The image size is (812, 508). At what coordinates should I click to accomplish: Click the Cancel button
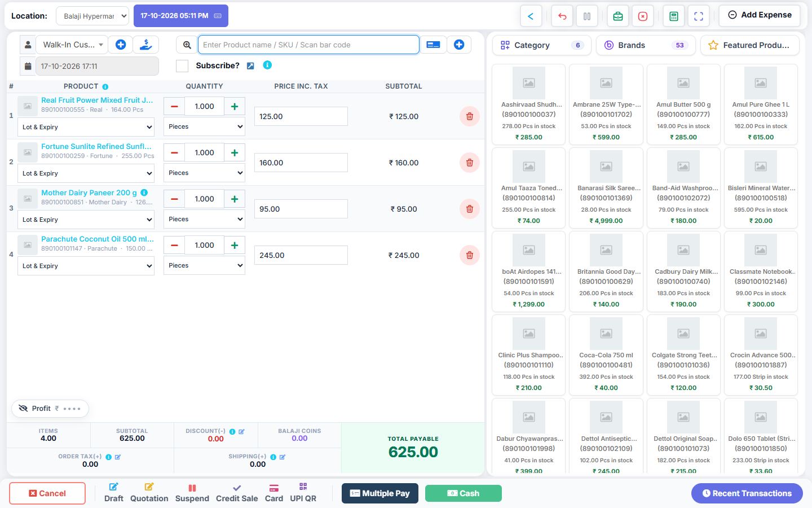tap(47, 493)
